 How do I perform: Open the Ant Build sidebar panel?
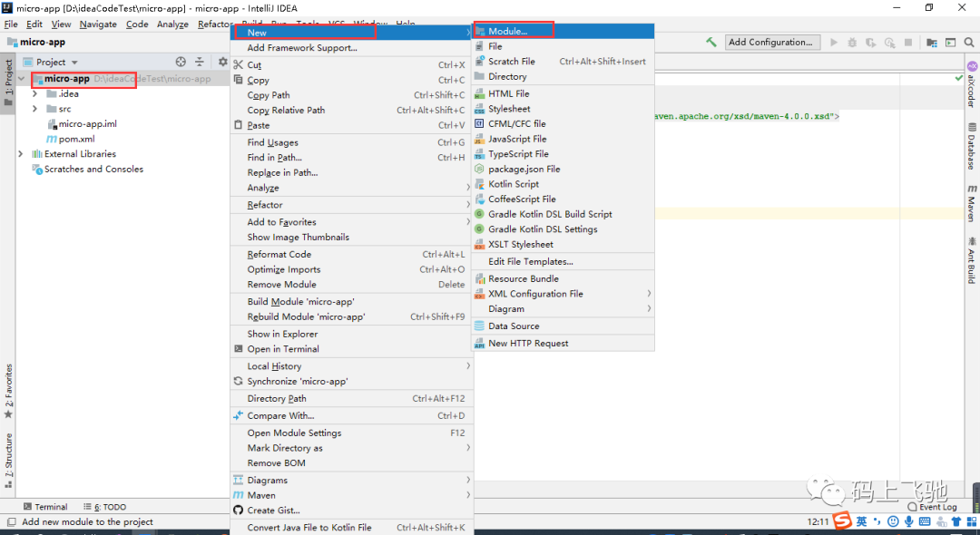972,259
